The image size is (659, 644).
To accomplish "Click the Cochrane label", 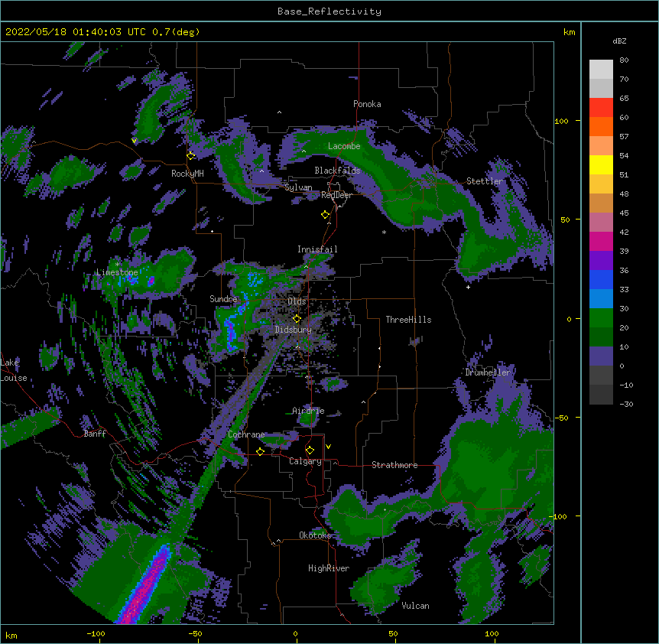I will [246, 434].
